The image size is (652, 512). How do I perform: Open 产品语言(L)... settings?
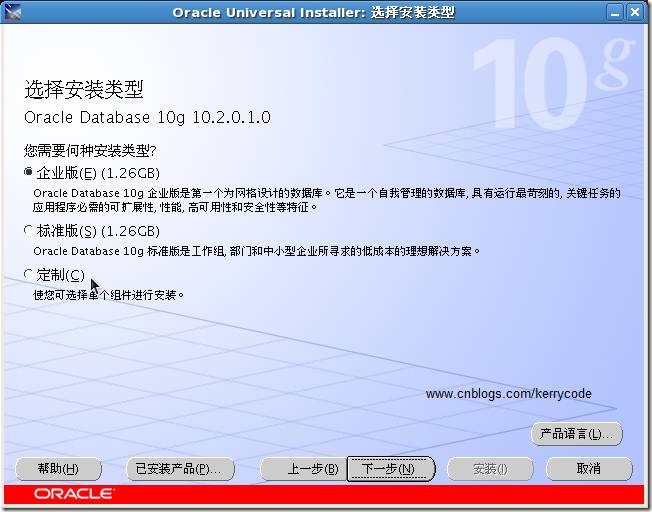(x=577, y=434)
